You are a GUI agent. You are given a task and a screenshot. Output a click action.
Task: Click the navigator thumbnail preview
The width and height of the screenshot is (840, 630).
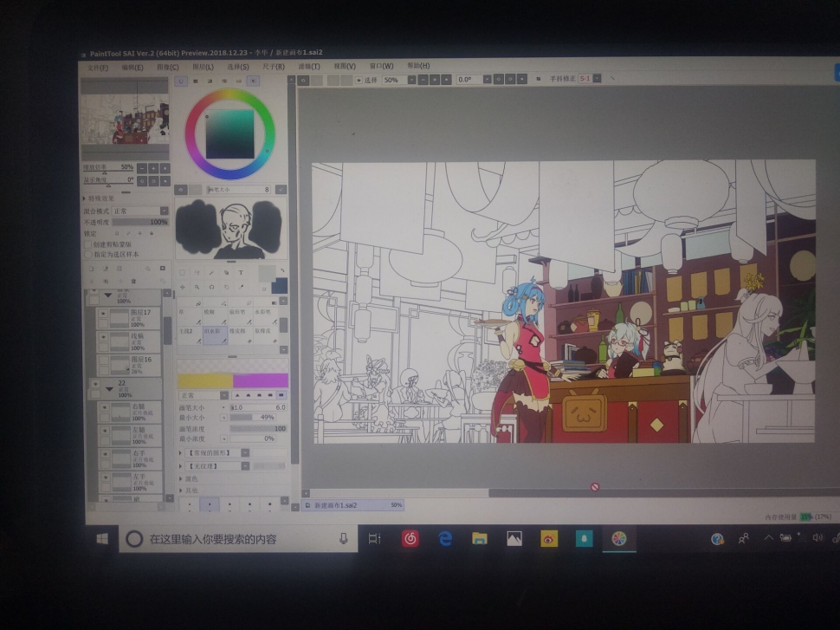125,119
